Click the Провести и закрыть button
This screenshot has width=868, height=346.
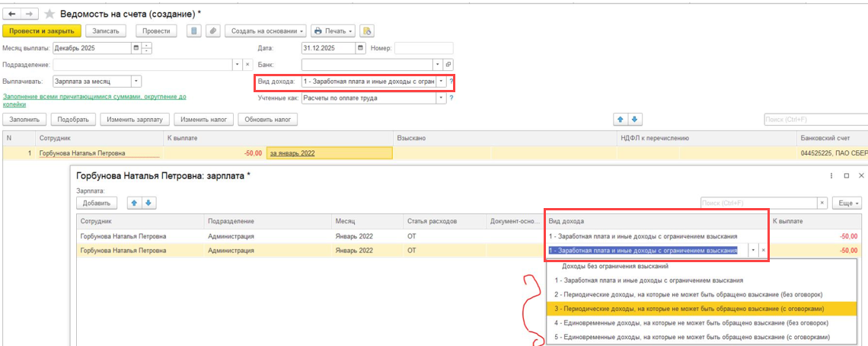[42, 31]
